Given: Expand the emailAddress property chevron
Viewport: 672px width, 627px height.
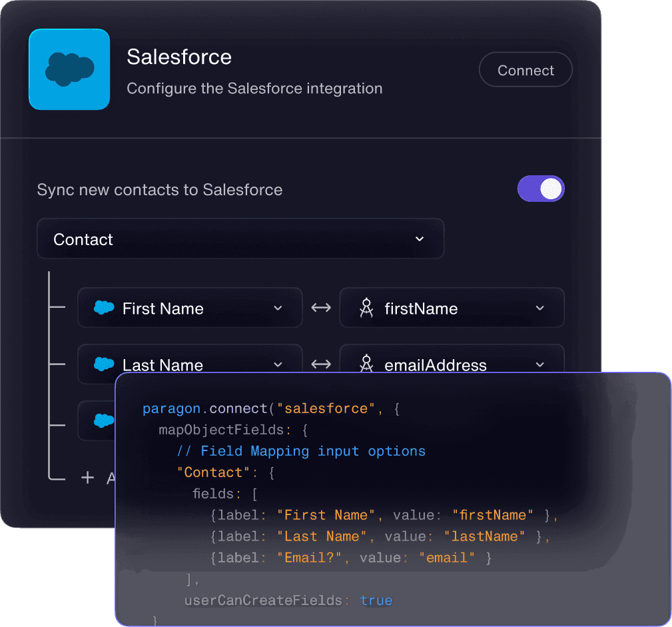Looking at the screenshot, I should click(x=539, y=364).
